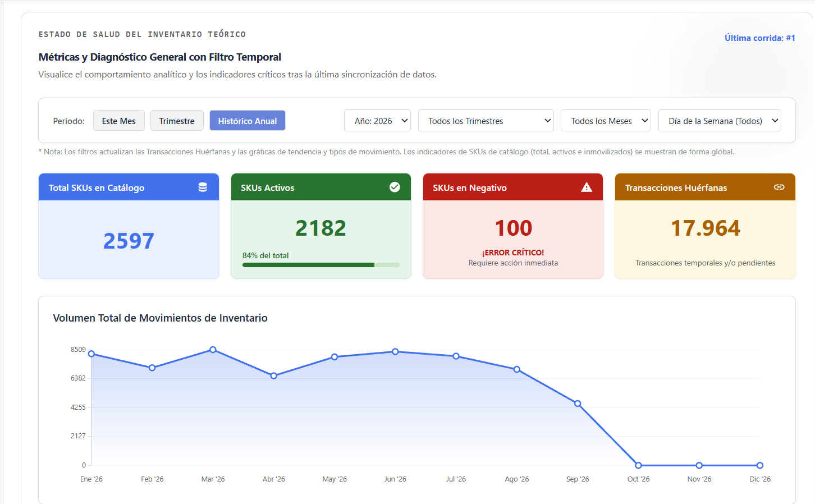Click the 4255 y-axis label

coord(78,407)
